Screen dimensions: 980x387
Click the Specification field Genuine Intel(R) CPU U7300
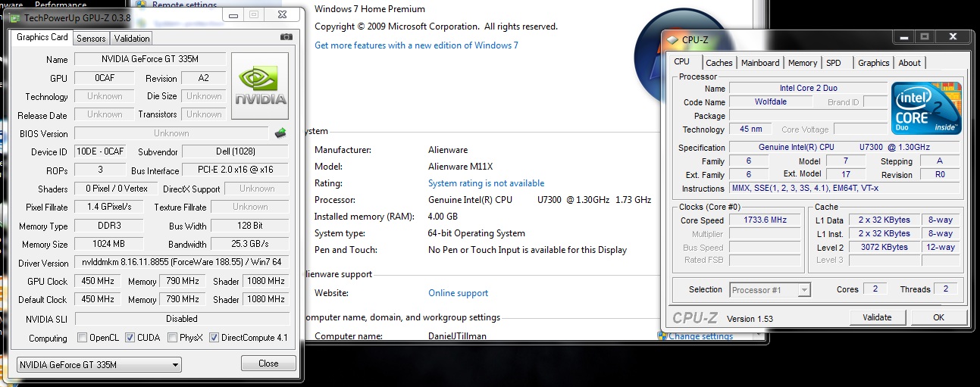point(844,148)
